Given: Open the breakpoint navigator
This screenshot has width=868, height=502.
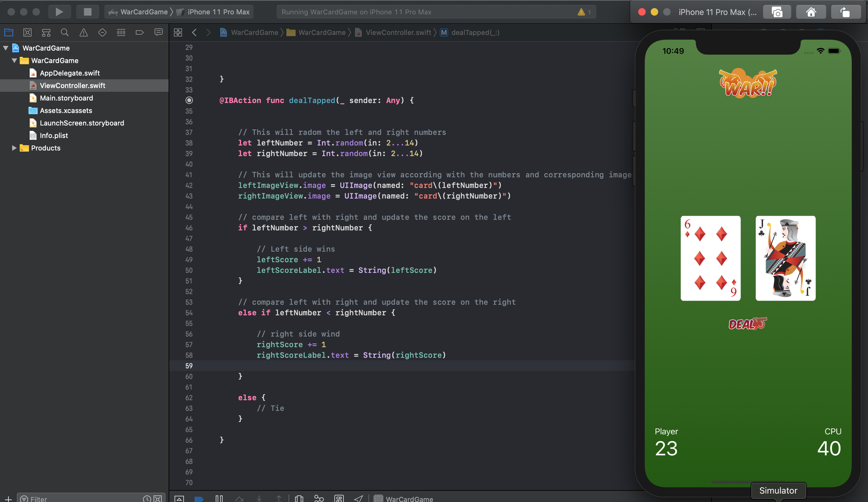Looking at the screenshot, I should [x=140, y=33].
